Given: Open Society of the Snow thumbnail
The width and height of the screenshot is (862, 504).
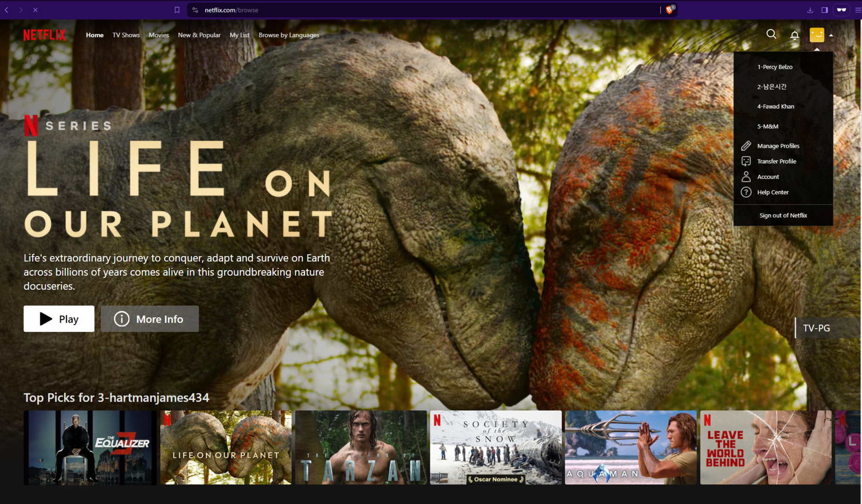Looking at the screenshot, I should [496, 448].
